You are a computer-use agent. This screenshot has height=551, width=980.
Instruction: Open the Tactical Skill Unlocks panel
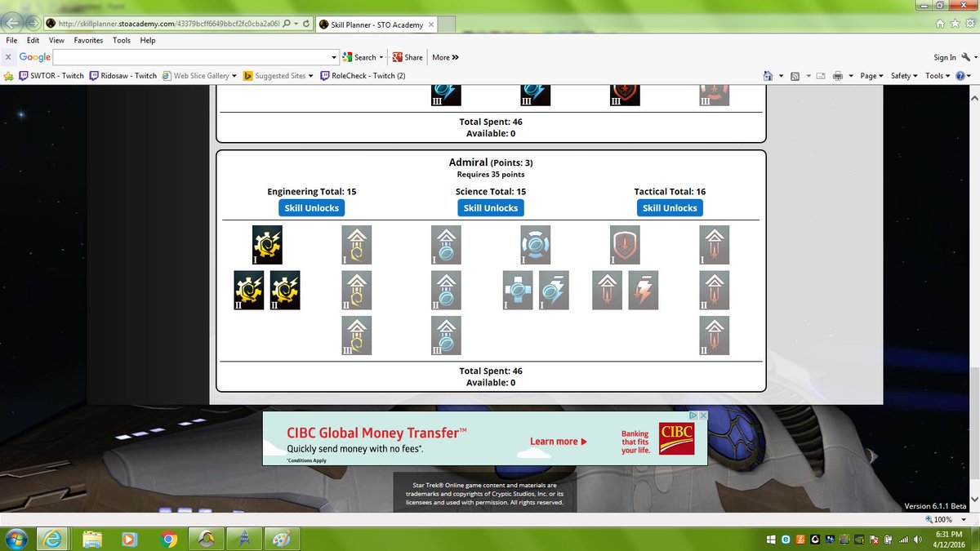[x=670, y=207]
